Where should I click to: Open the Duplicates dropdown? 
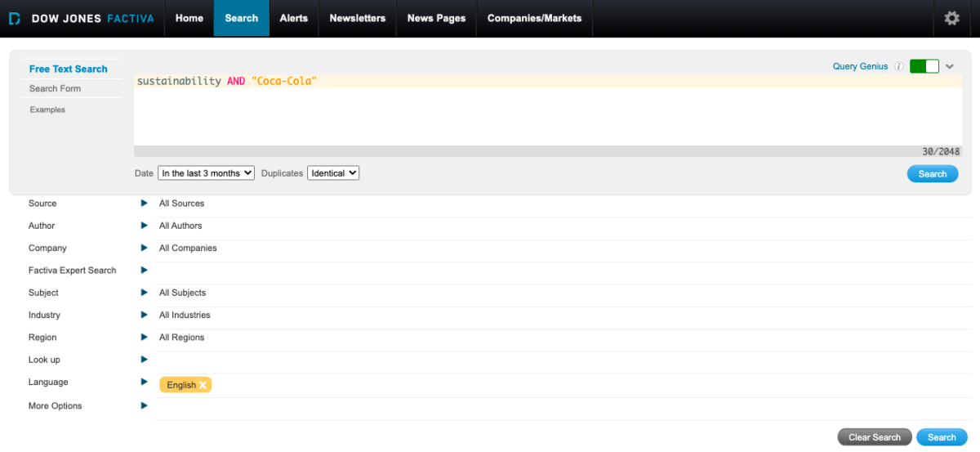(333, 173)
